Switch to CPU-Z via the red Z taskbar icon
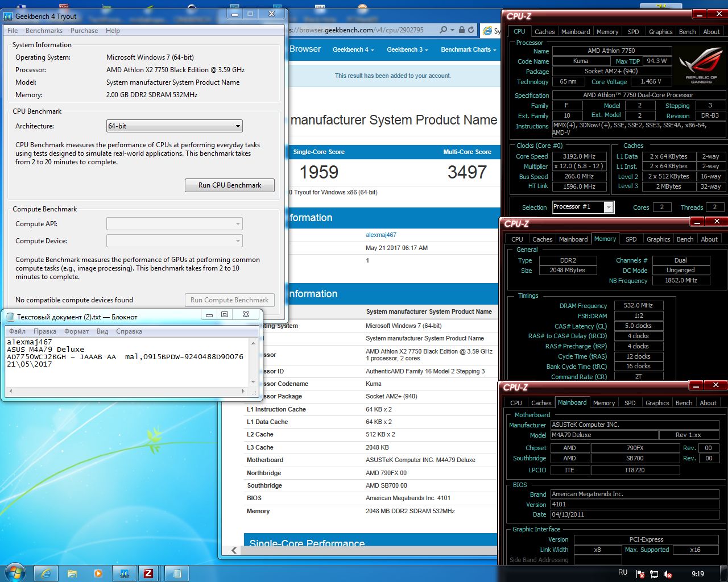Screen dimensions: 728x582 [148, 573]
